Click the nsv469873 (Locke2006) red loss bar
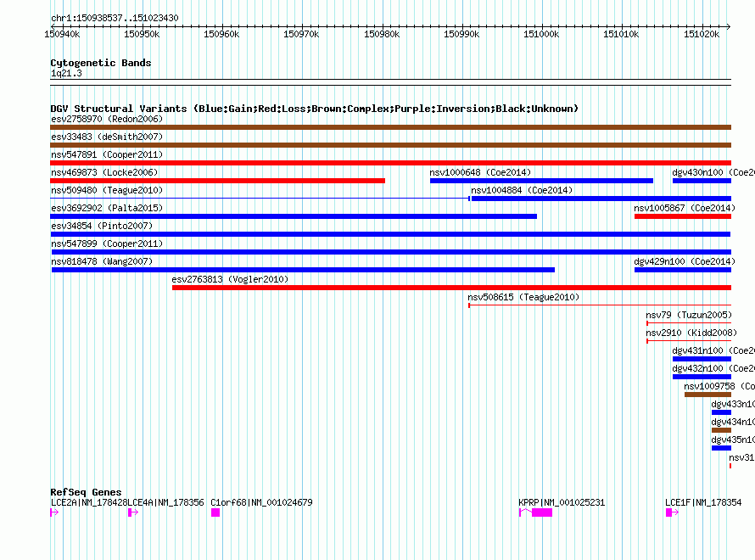The image size is (755, 560). pyautogui.click(x=218, y=181)
